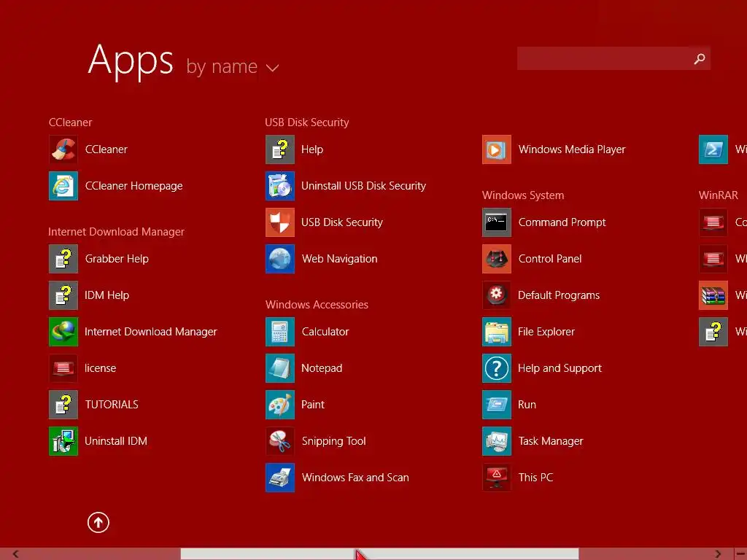This screenshot has width=747, height=560.
Task: Open the 'by name' sort dropdown
Action: tap(233, 67)
